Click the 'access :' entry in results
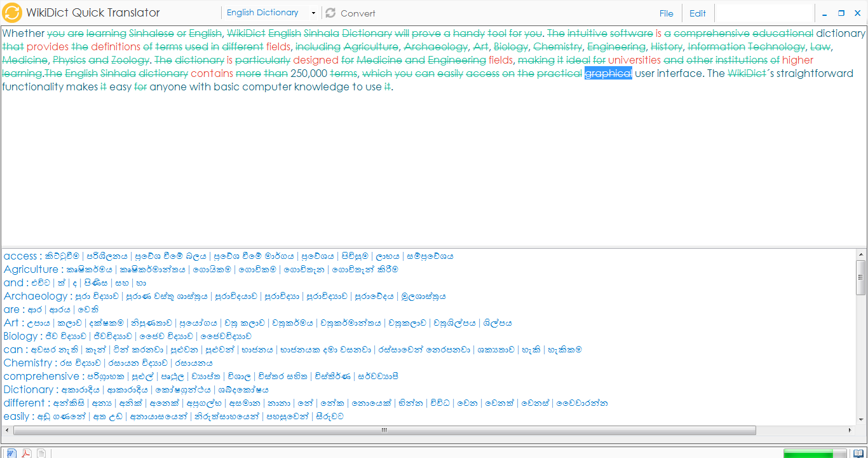868x458 pixels. (x=23, y=256)
